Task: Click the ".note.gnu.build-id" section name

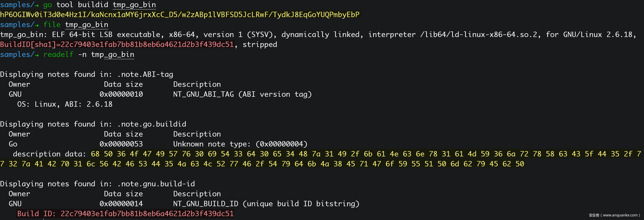Action: click(x=156, y=184)
